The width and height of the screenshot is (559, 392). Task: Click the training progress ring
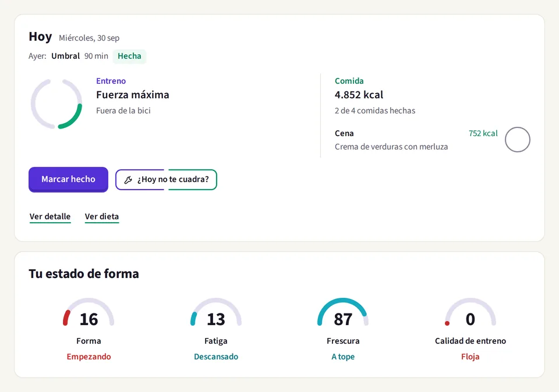pyautogui.click(x=56, y=104)
